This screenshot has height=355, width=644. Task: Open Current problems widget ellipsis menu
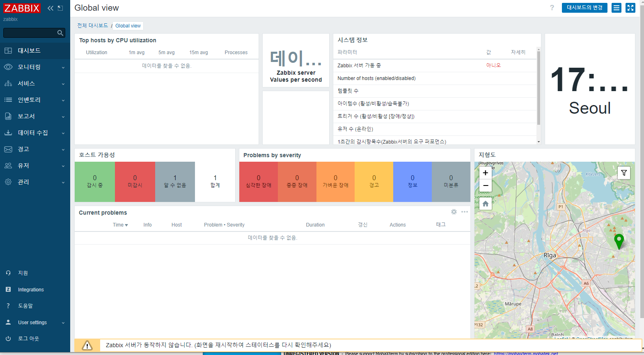coord(465,212)
